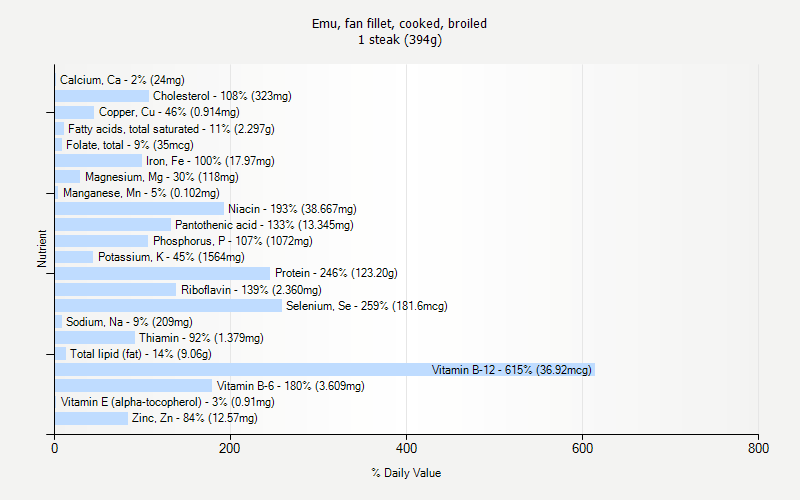Select the Riboflavin bar

[x=115, y=290]
